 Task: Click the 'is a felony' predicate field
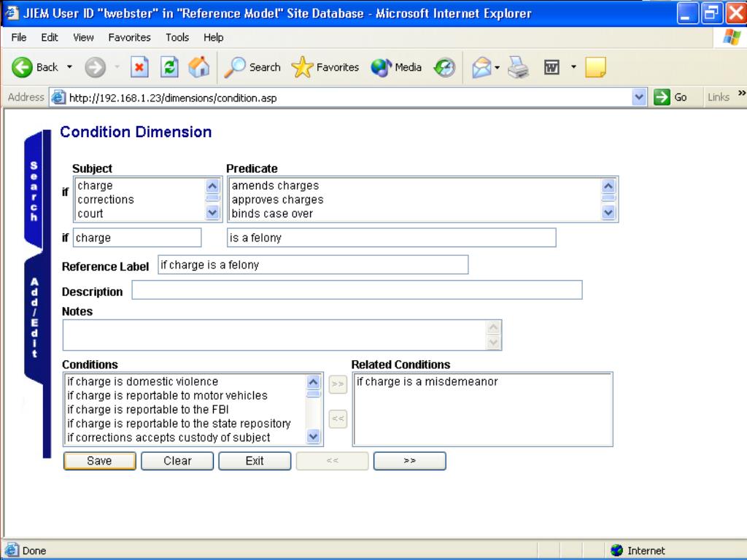coord(392,238)
